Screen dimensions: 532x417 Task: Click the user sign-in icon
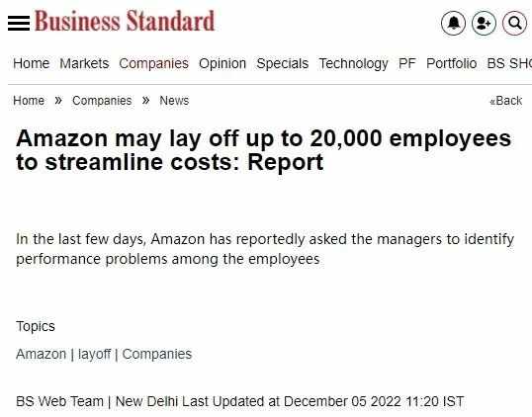484,23
